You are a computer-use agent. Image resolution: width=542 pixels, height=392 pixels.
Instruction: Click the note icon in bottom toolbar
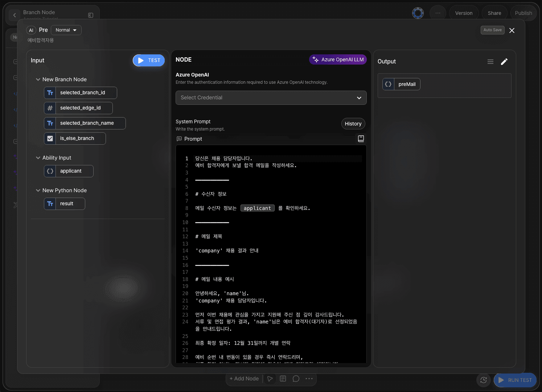[283, 379]
